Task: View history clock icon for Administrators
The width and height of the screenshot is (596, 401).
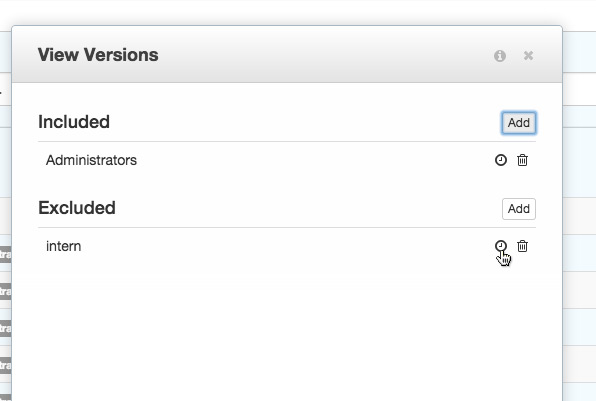Action: coord(501,160)
